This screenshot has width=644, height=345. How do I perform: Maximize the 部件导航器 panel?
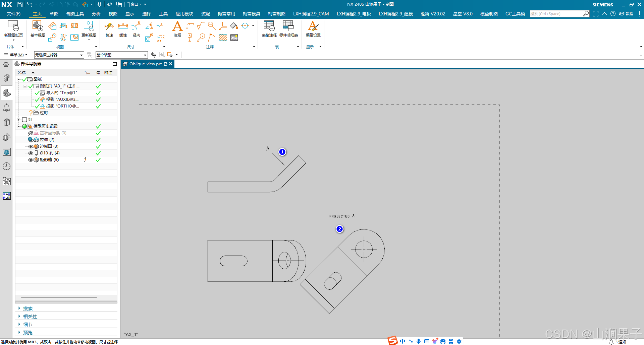click(x=115, y=64)
